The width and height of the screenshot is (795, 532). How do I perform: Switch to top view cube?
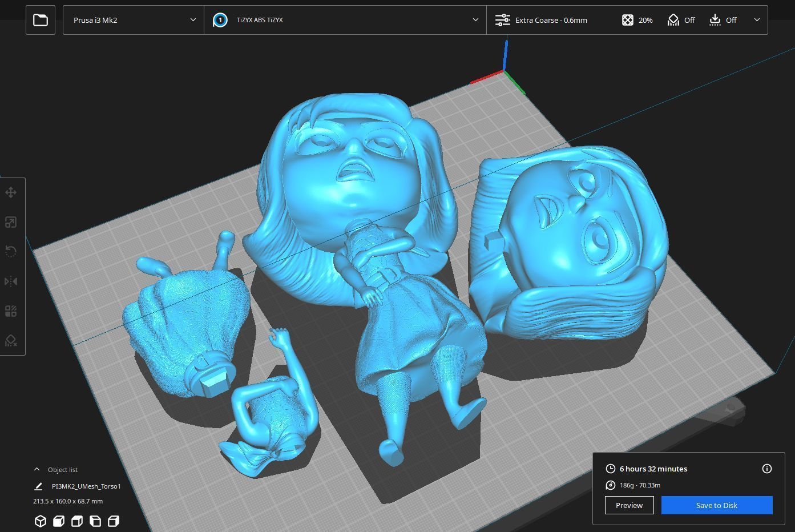[77, 521]
